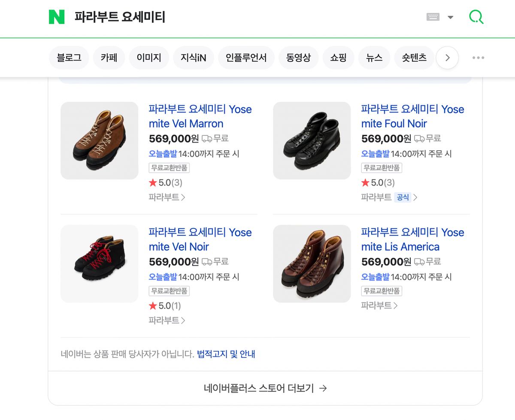
Task: Open the on-screen keyboard icon
Action: coord(433,17)
